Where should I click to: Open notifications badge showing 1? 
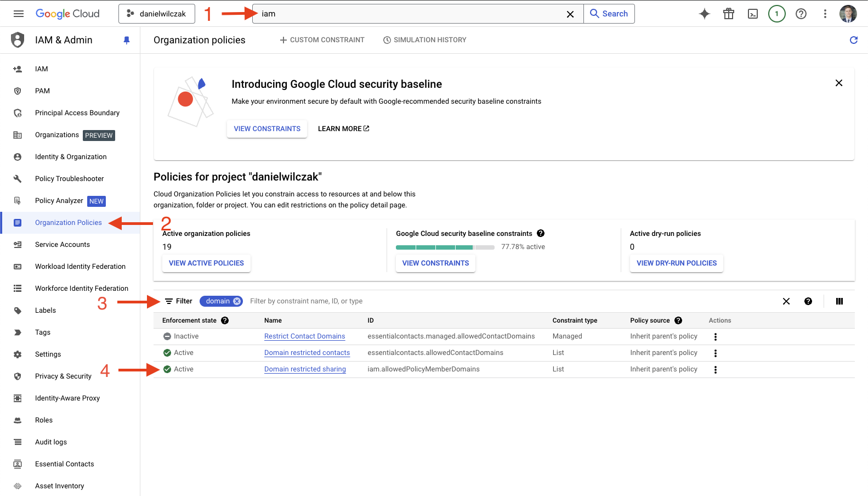[777, 14]
